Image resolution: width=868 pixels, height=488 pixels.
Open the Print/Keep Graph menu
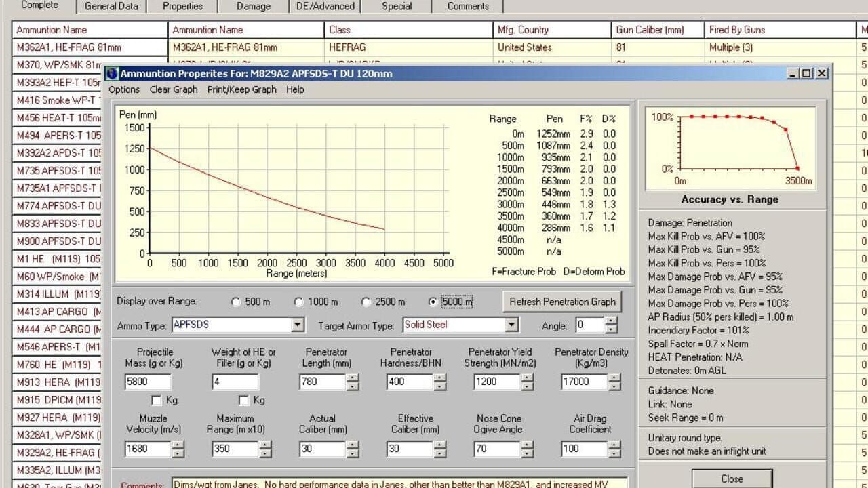click(x=241, y=89)
